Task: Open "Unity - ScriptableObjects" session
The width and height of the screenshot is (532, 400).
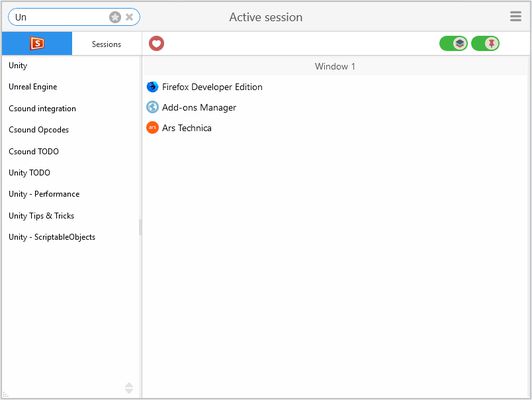Action: pos(71,237)
